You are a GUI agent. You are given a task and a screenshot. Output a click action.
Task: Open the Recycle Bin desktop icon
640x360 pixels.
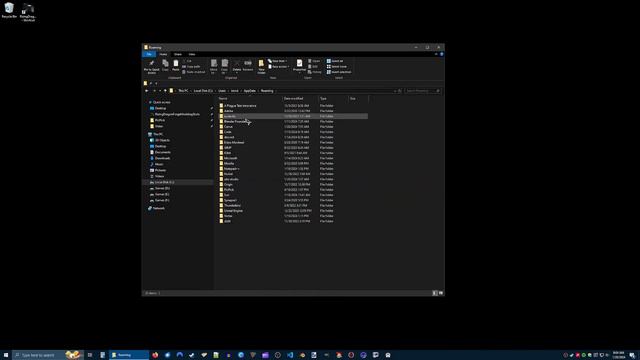(x=9, y=11)
